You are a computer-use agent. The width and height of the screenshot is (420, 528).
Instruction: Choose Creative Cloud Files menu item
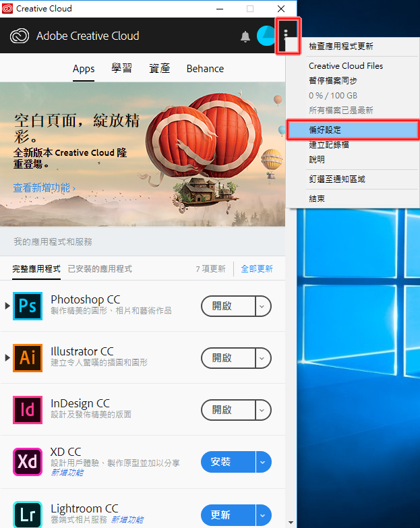352,65
